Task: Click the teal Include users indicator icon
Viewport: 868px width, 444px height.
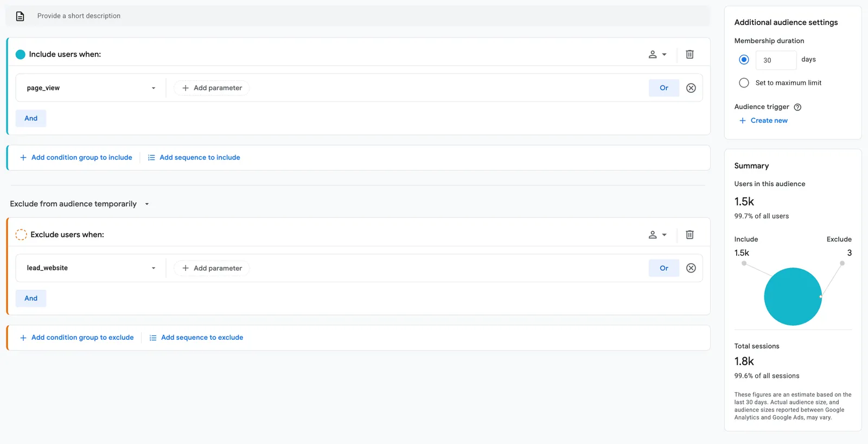Action: pyautogui.click(x=21, y=54)
